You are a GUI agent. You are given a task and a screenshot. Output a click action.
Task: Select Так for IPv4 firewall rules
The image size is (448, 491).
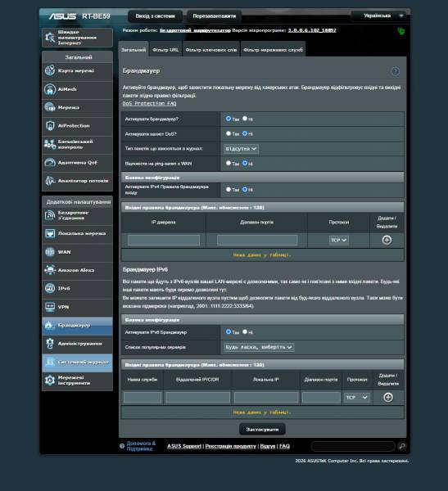click(x=229, y=190)
